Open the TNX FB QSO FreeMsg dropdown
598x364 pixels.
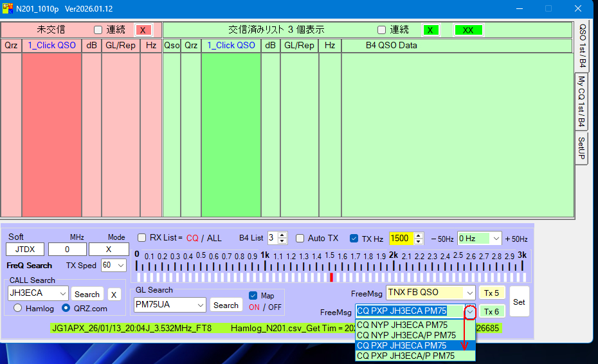click(469, 292)
